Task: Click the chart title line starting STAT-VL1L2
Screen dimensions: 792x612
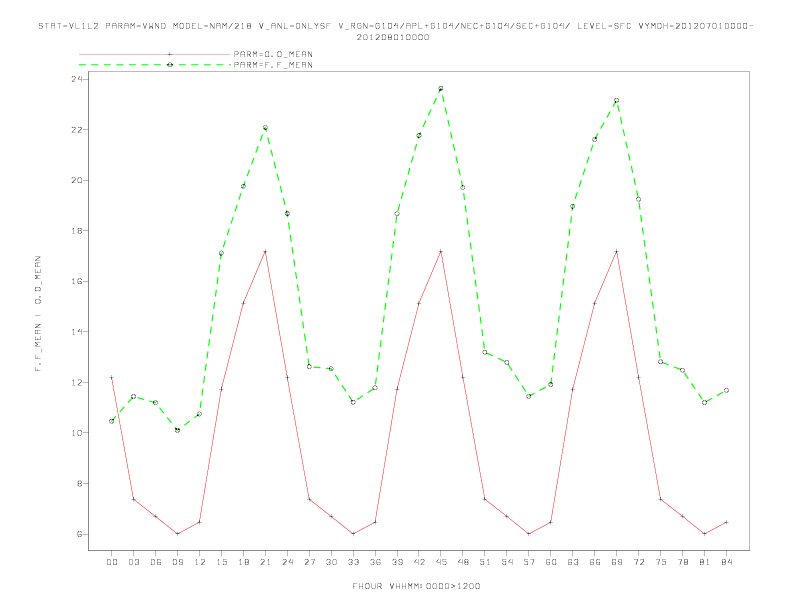Action: click(395, 26)
